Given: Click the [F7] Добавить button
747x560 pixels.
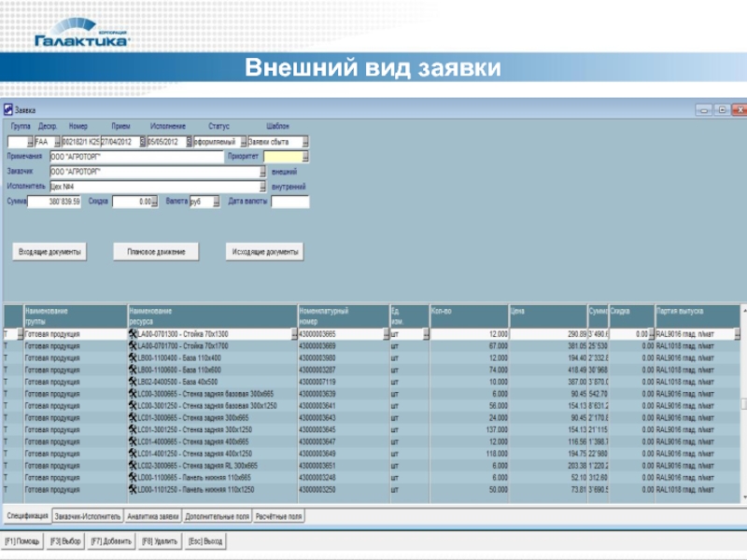Looking at the screenshot, I should tap(111, 541).
